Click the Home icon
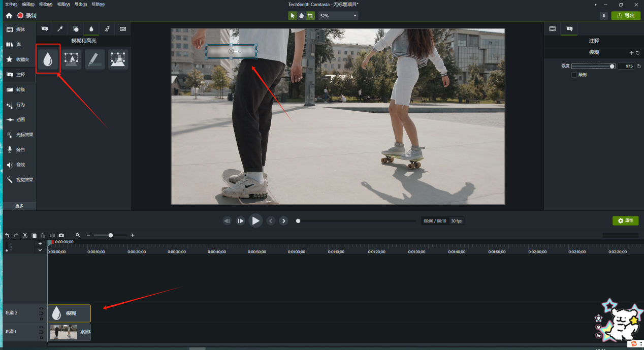The image size is (644, 350). point(9,16)
